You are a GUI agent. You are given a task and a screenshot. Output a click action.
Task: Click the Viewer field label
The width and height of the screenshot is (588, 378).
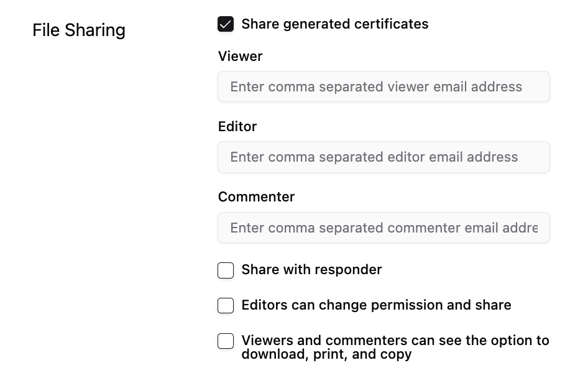point(240,56)
